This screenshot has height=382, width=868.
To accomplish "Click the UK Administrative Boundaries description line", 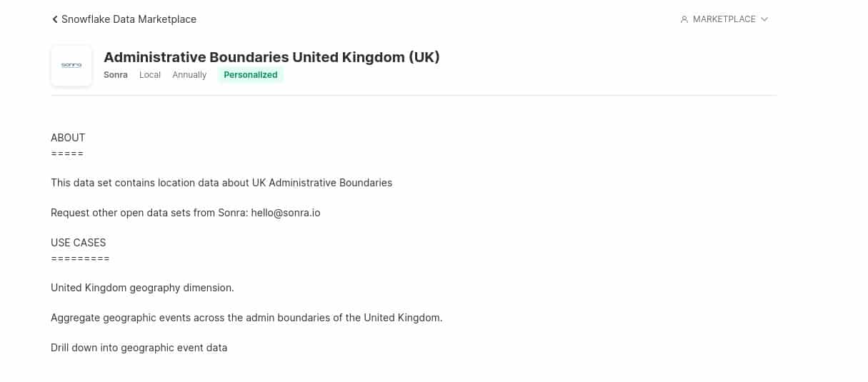I will 221,183.
